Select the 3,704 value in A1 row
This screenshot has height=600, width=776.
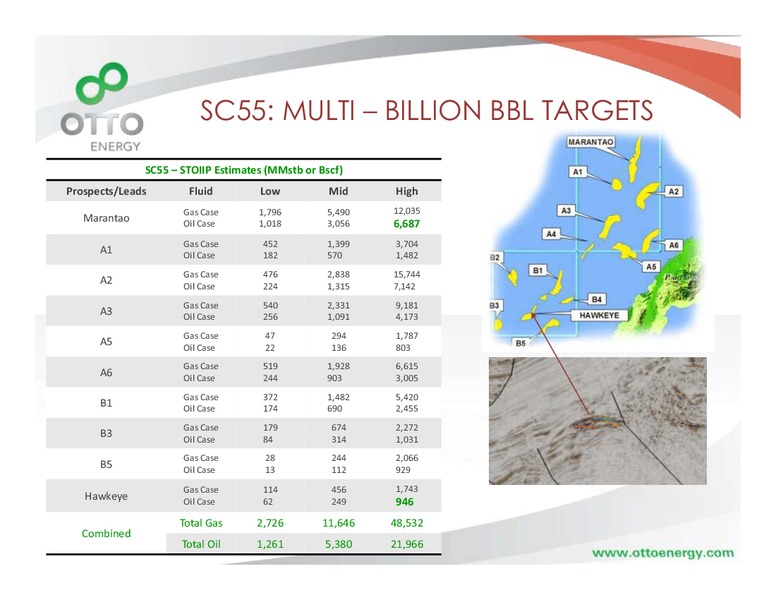(406, 244)
